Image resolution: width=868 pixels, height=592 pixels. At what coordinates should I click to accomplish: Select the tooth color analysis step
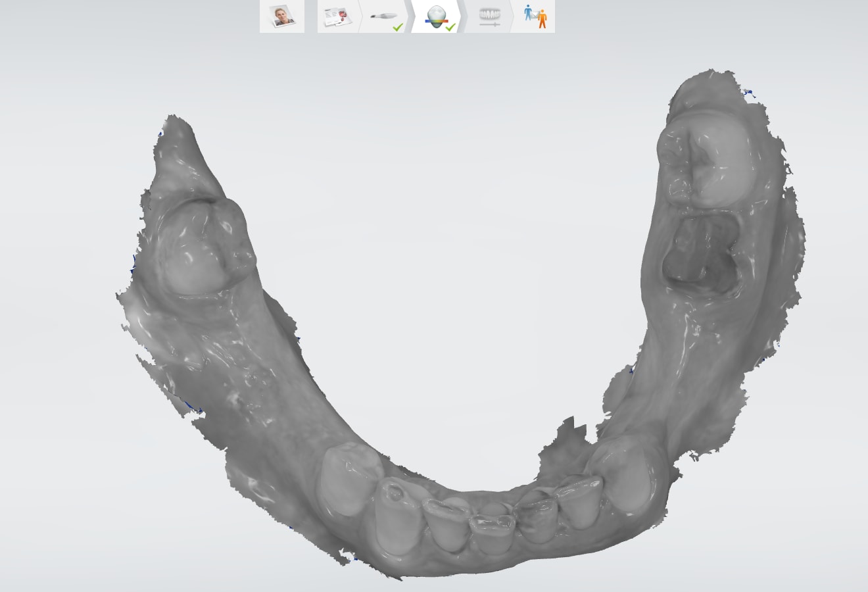[x=434, y=16]
